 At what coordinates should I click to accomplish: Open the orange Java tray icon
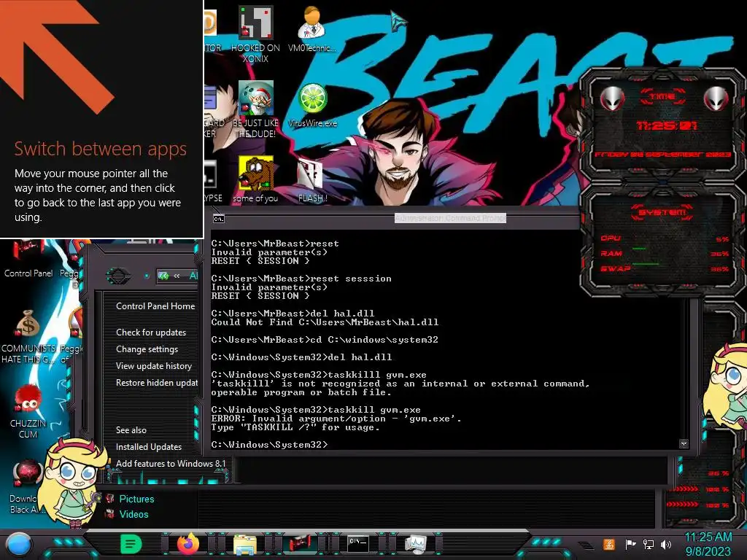609,544
